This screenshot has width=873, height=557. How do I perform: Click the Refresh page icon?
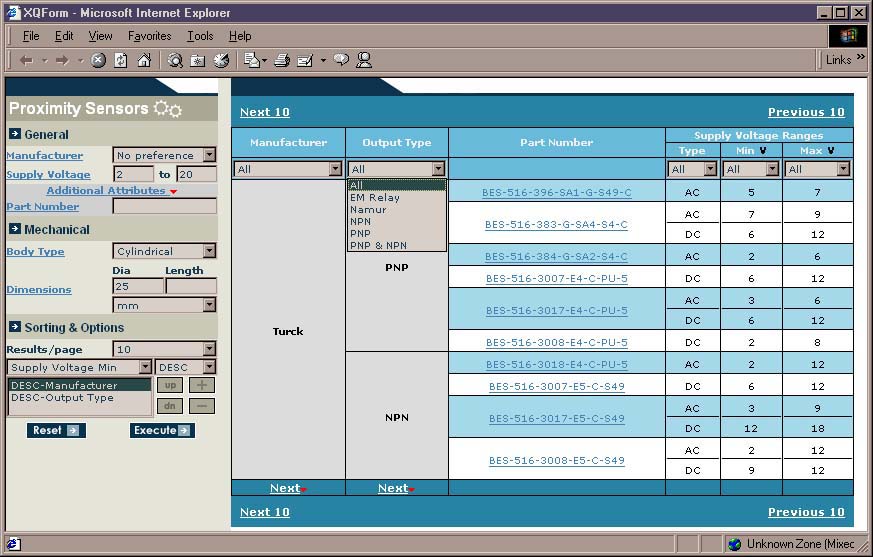[x=121, y=60]
